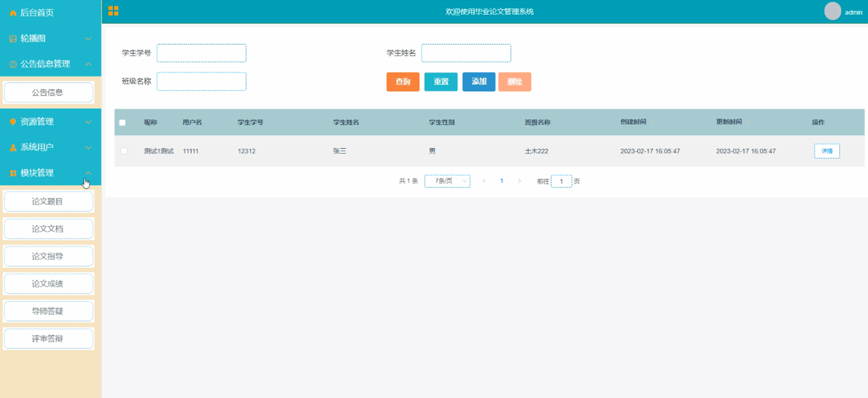Expand the 轮播图 menu chevron
868x398 pixels.
88,39
